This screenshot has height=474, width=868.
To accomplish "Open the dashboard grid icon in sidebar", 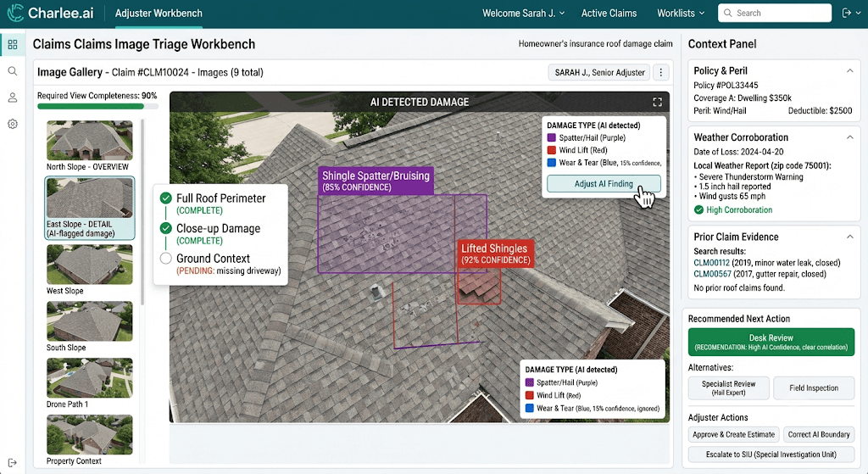I will tap(13, 44).
